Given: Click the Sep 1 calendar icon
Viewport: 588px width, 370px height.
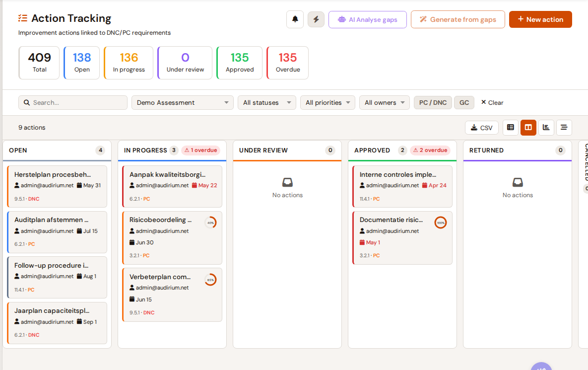Looking at the screenshot, I should (79, 322).
